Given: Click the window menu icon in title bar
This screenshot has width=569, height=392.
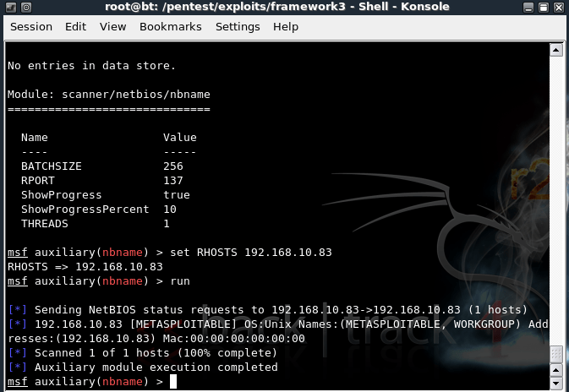Looking at the screenshot, I should coord(11,7).
